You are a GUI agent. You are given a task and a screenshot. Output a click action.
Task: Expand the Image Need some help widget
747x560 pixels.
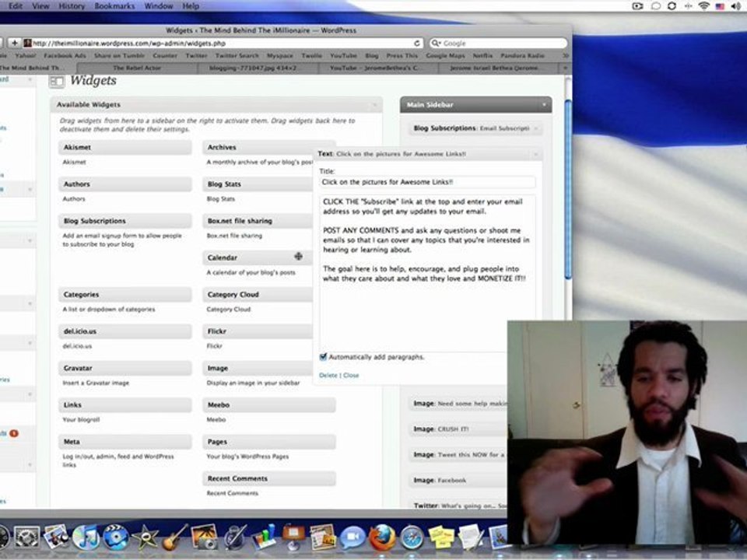coord(458,404)
